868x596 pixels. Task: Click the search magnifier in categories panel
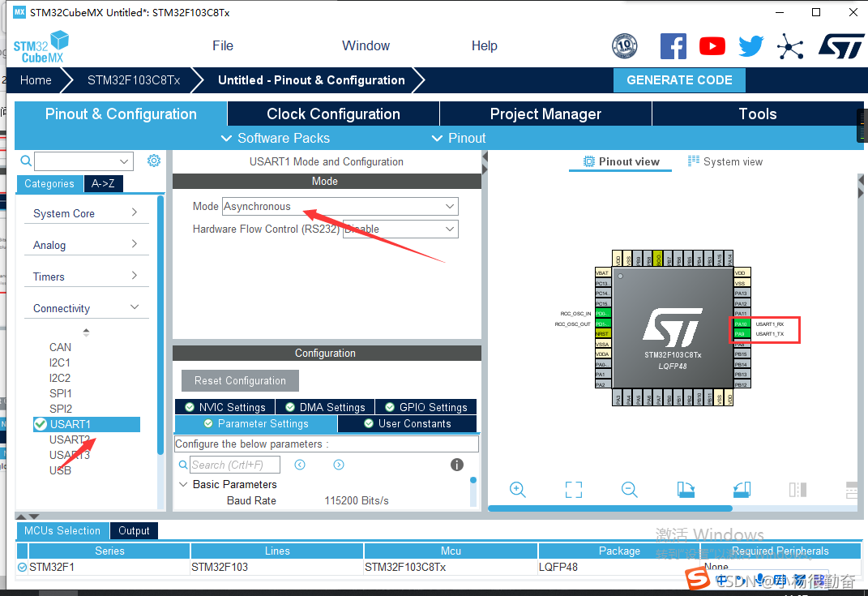click(25, 161)
